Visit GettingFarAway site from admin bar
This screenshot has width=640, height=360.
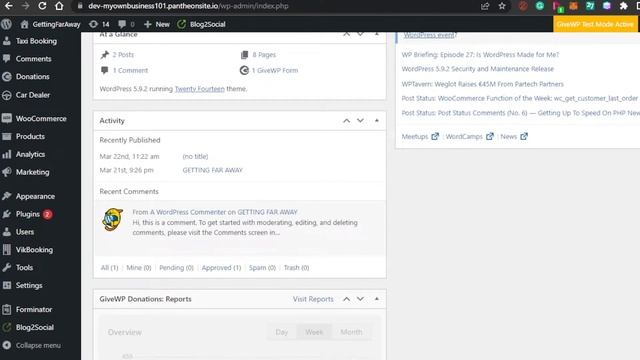(51, 24)
